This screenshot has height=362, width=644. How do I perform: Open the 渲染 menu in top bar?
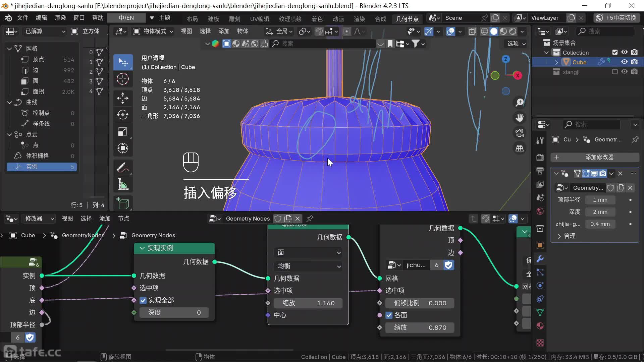(x=60, y=18)
